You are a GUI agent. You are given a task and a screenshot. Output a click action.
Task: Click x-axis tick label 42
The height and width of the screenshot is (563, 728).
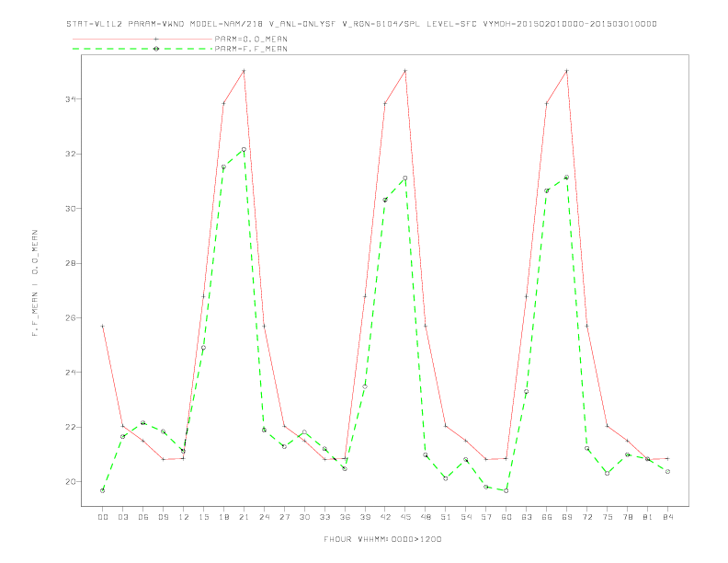coord(385,517)
